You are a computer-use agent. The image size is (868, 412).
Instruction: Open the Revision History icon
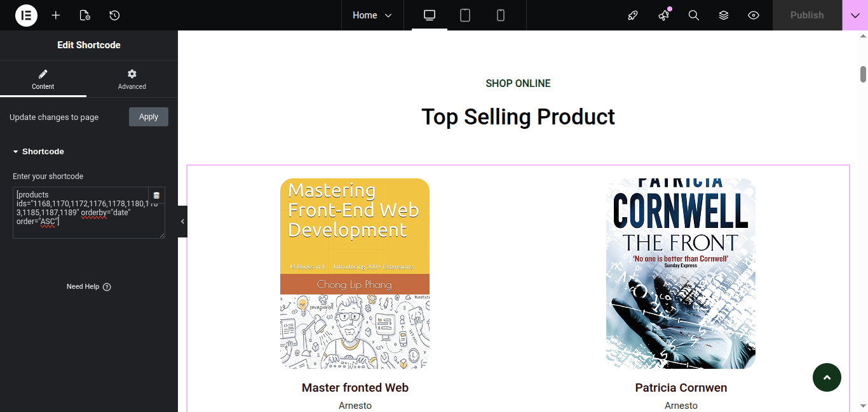tap(114, 15)
